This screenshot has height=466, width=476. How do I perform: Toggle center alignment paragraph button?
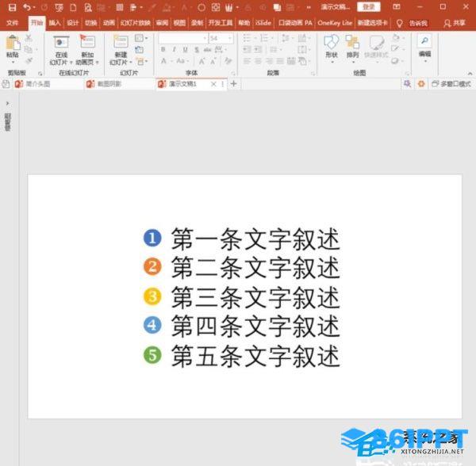pyautogui.click(x=258, y=61)
